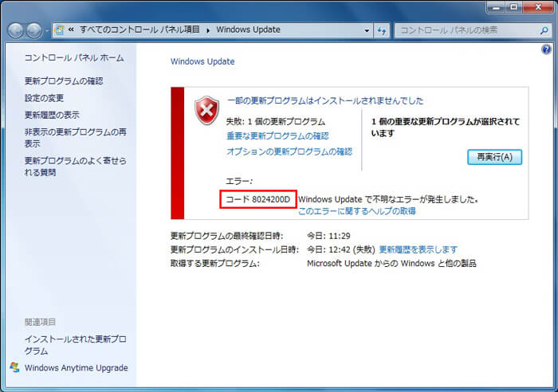
Task: Open このエラーに関するヘルプの取得 link
Action: [357, 211]
